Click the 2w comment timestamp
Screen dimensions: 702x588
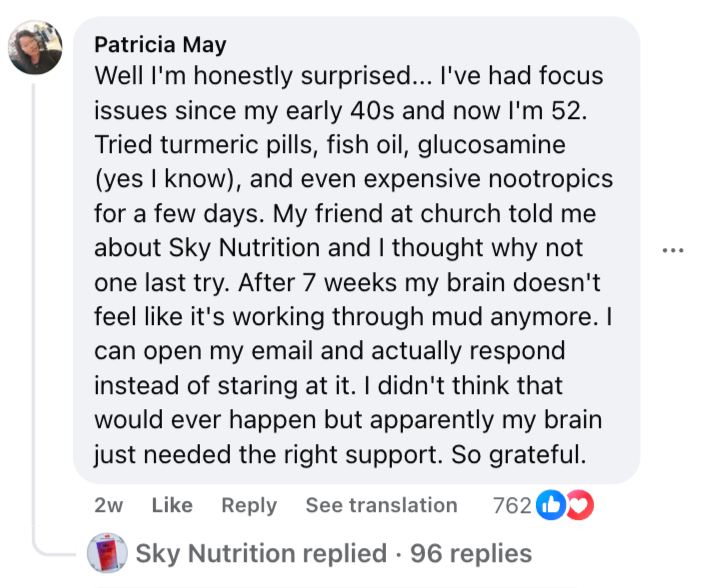(108, 506)
